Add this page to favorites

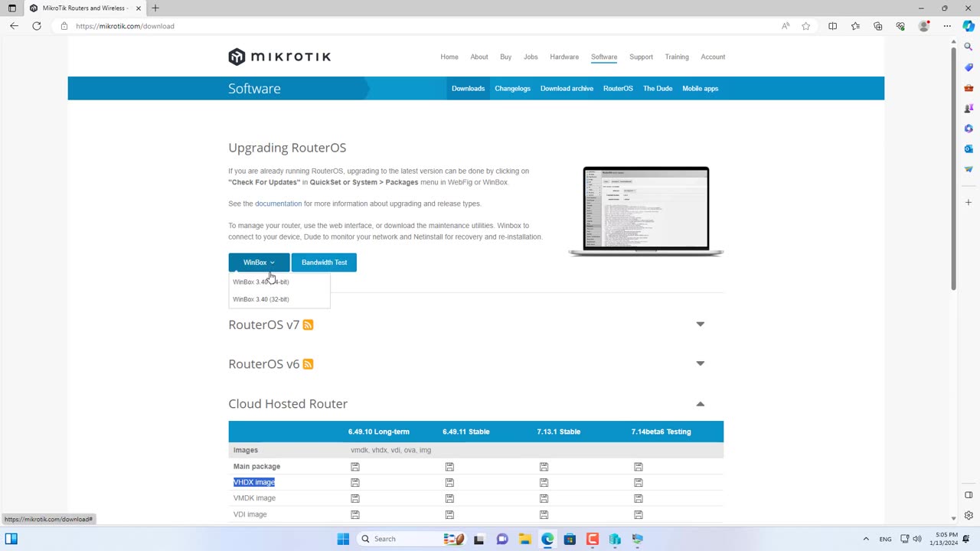[x=805, y=26]
